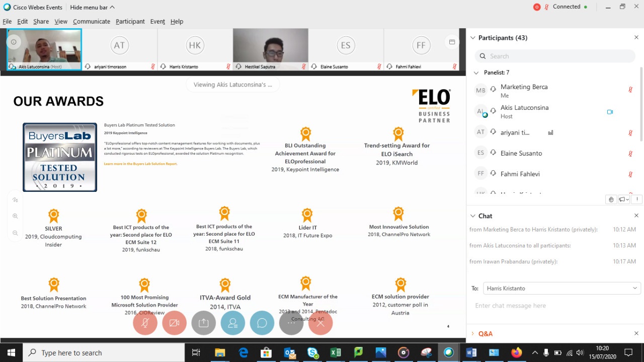Select Elaine Susanto in participants list
Viewport: 644px width, 362px height.
[554, 153]
